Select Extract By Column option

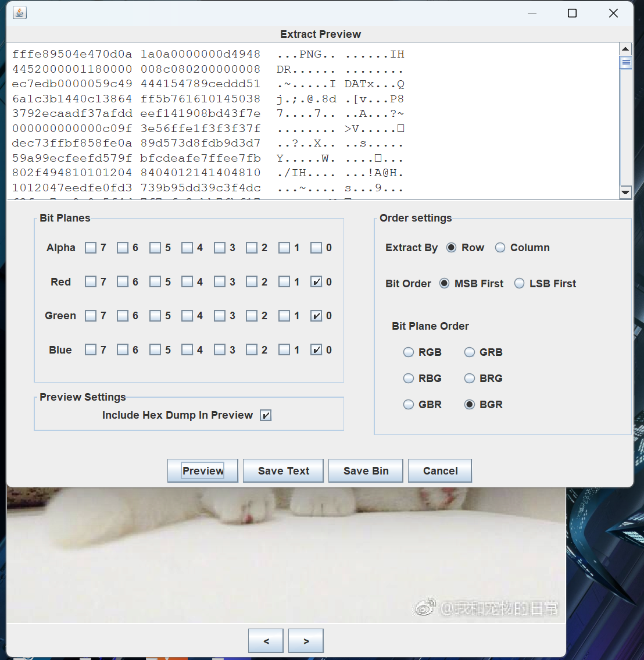pyautogui.click(x=500, y=248)
